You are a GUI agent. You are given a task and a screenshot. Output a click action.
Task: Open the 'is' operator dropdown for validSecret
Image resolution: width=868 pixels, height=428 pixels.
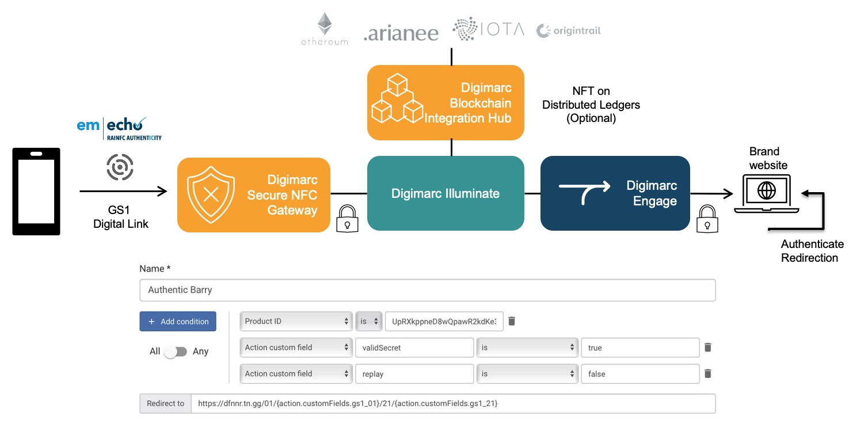pyautogui.click(x=527, y=347)
